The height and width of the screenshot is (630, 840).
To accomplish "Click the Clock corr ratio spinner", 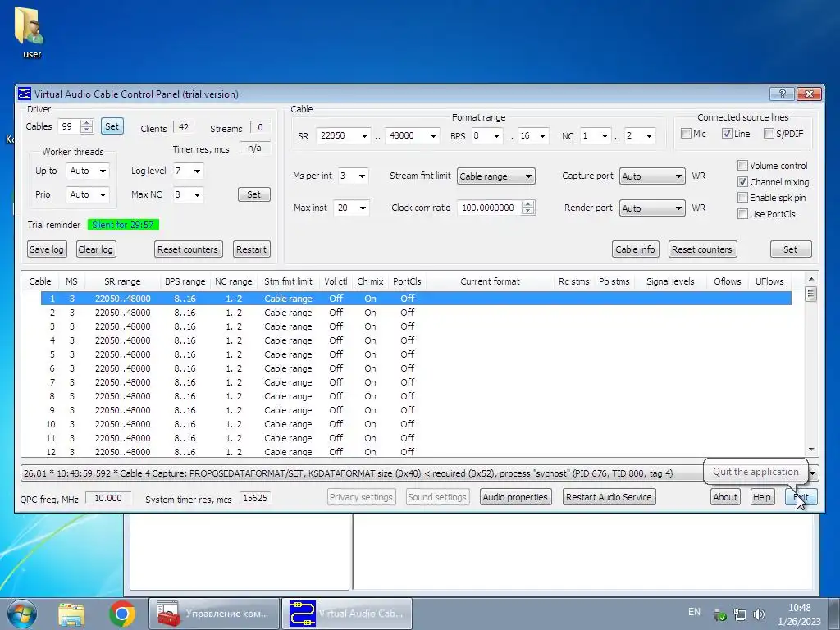I will 527,208.
